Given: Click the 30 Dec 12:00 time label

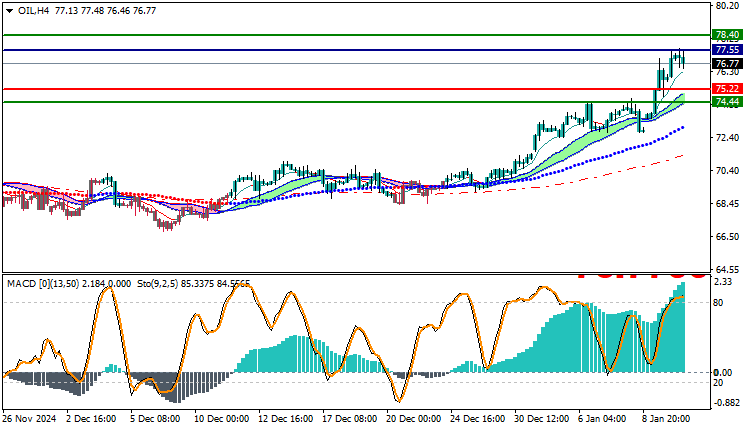Looking at the screenshot, I should pos(542,419).
